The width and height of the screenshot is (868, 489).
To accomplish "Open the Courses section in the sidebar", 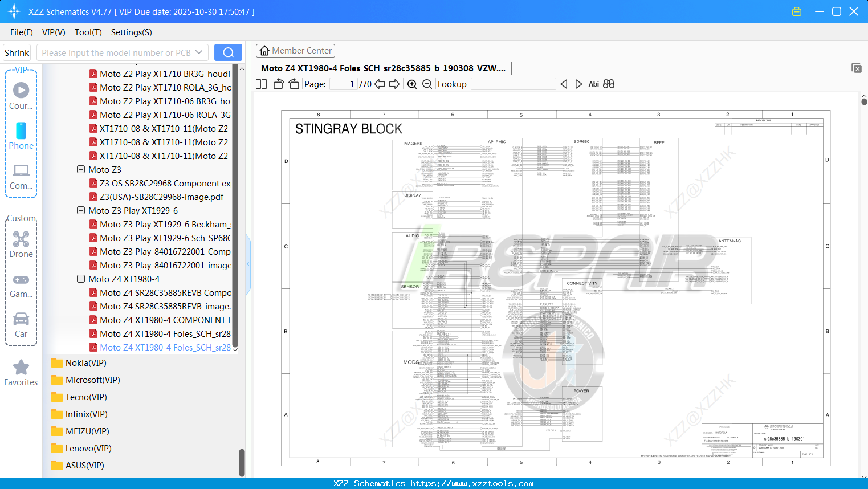I will click(x=21, y=96).
